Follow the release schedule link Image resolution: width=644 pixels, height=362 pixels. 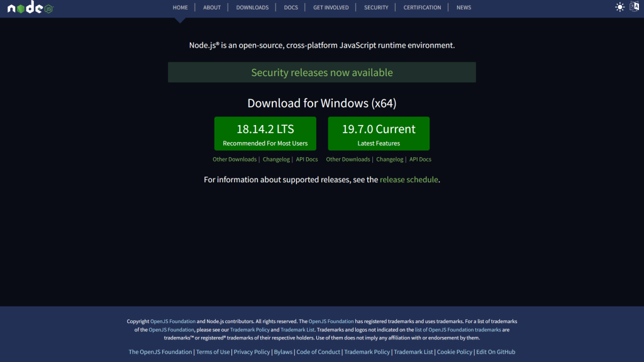[409, 179]
